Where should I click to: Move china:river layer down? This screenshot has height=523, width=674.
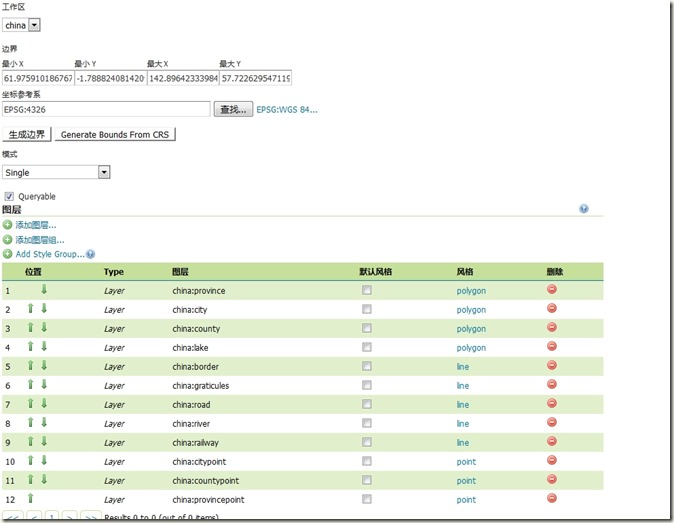pos(44,423)
